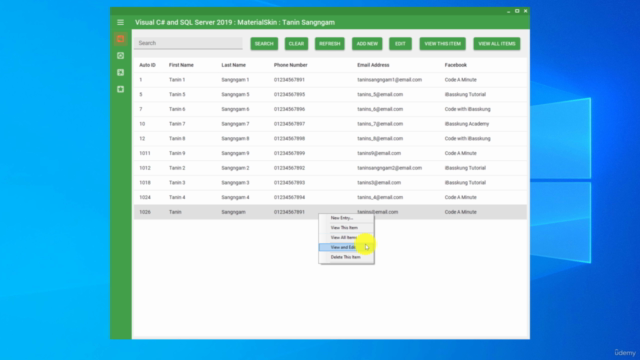The height and width of the screenshot is (360, 640).
Task: Select Auto ID 1011 cell
Action: tap(145, 153)
